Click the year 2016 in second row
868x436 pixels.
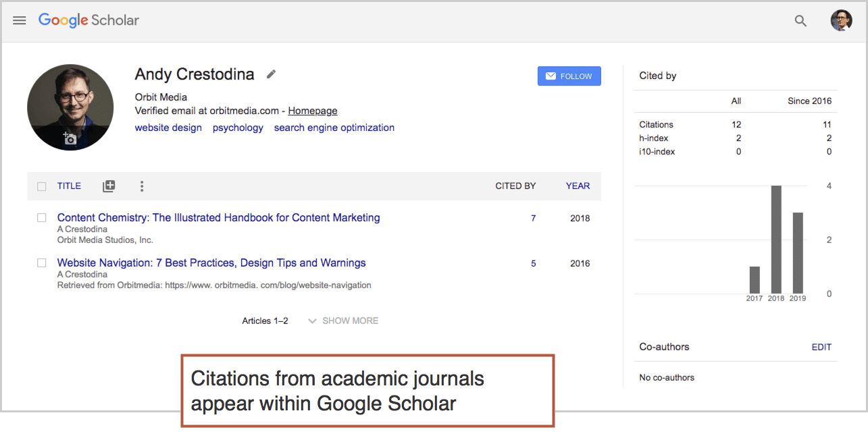point(580,264)
